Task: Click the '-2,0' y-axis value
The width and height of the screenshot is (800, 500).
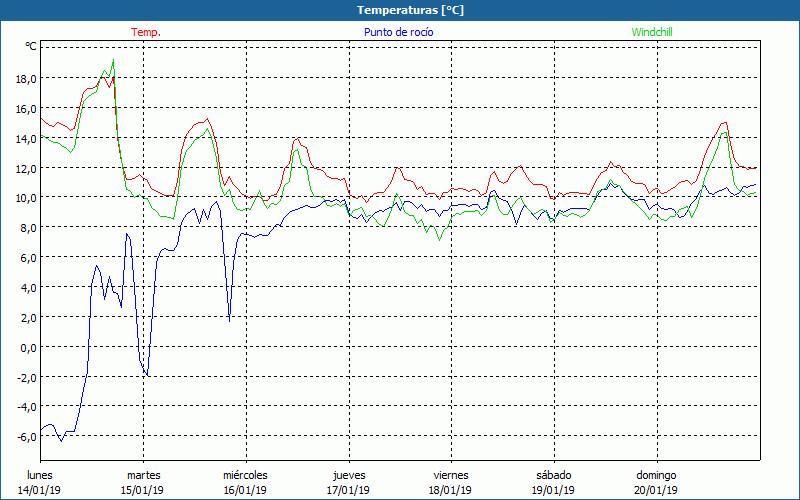Action: pyautogui.click(x=27, y=377)
